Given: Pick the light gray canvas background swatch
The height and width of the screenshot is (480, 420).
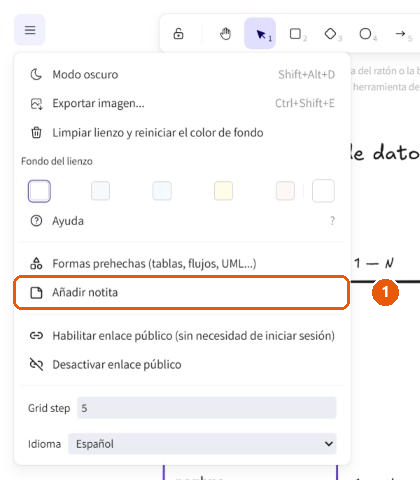Looking at the screenshot, I should [100, 191].
